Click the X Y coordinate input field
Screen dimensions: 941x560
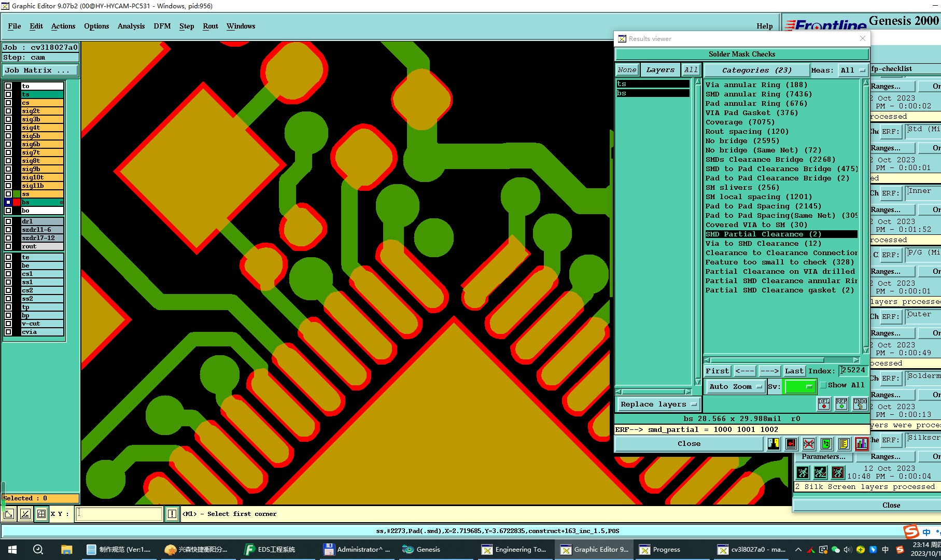click(119, 514)
